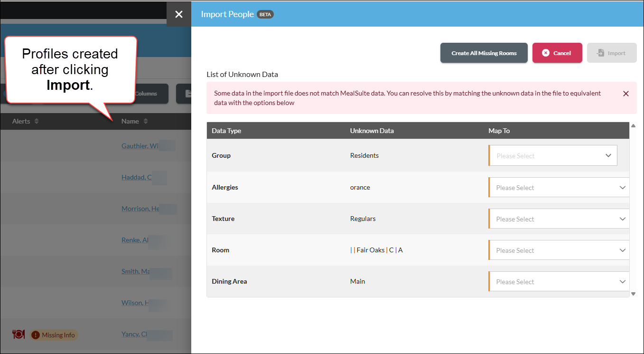Screen dimensions: 644x354
Task: Click the meal plate alert icon
Action: [19, 335]
